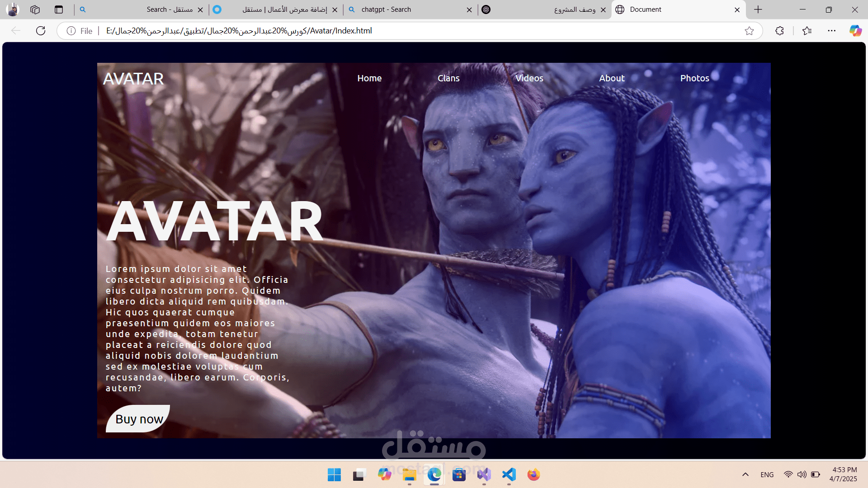Viewport: 868px width, 488px height.
Task: Open the Videos navigation link
Action: [529, 78]
